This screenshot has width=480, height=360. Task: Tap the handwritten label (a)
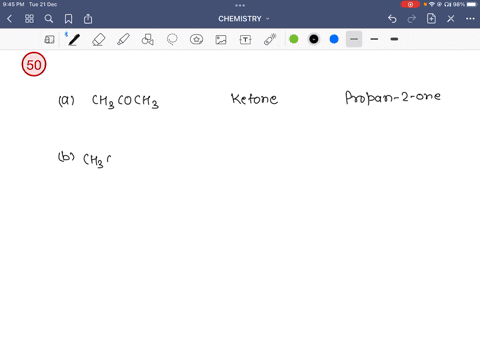66,100
